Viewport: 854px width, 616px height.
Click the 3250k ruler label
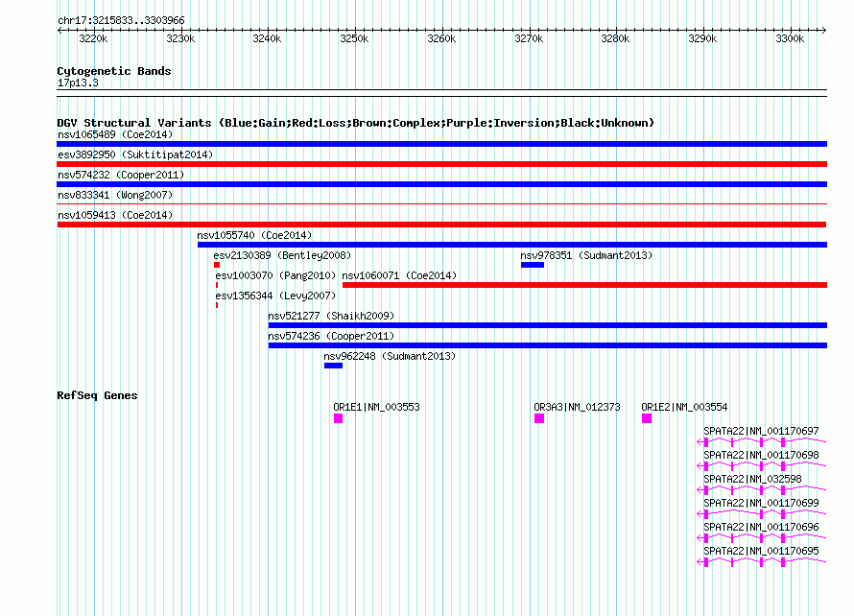(354, 38)
